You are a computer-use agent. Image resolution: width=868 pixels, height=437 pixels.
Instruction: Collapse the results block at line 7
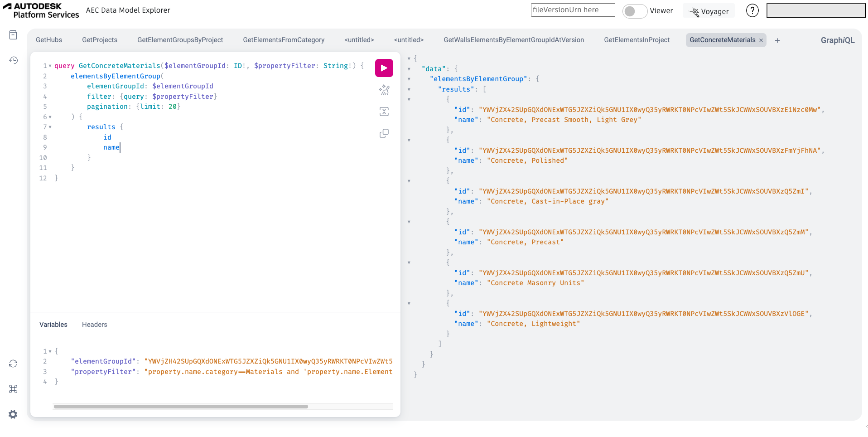click(50, 127)
